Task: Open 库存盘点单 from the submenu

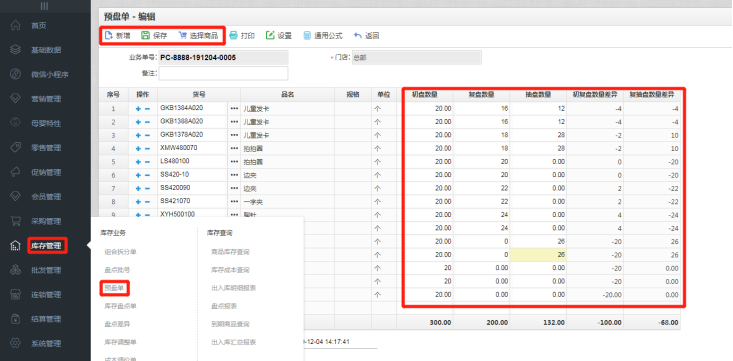Action: (120, 306)
